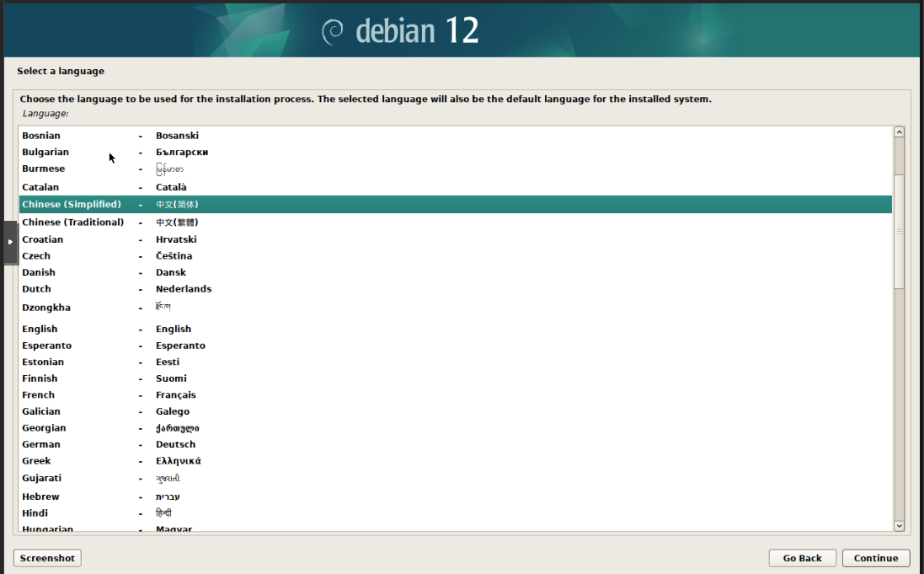
Task: Select Bosnian language row
Action: (x=456, y=136)
